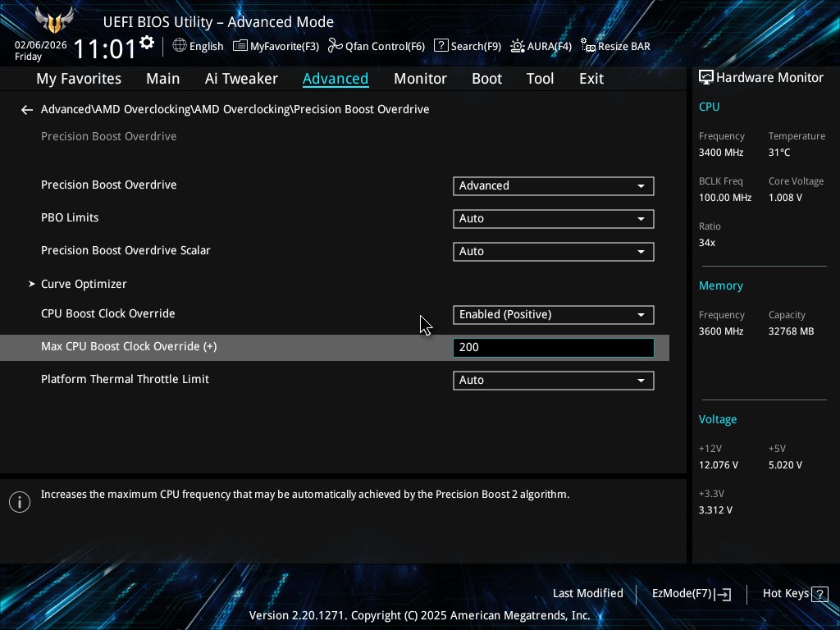Open the Ai Tweaker tab
Viewport: 840px width, 630px height.
241,79
